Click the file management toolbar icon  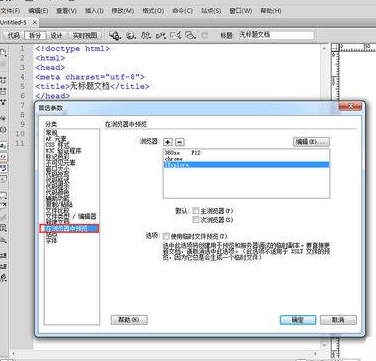tap(146, 35)
